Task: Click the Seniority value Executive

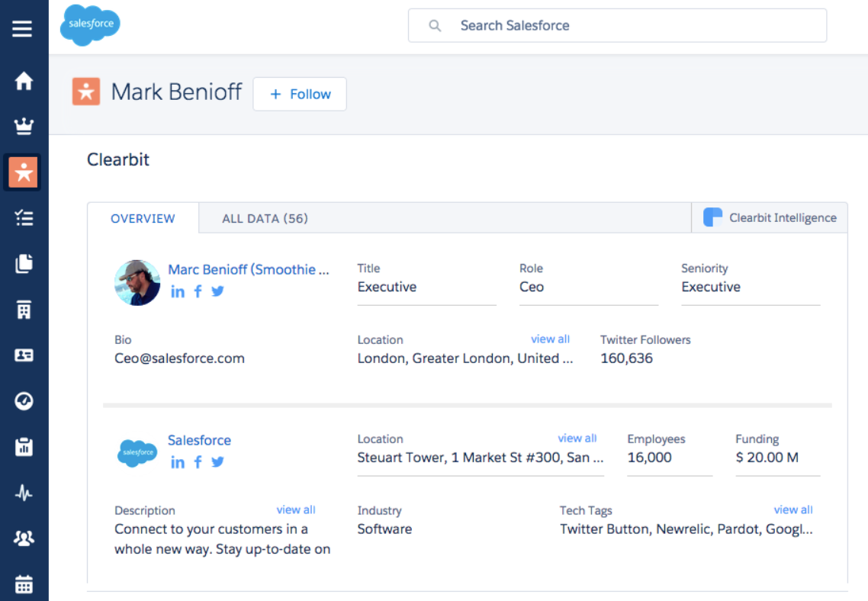Action: pos(711,287)
